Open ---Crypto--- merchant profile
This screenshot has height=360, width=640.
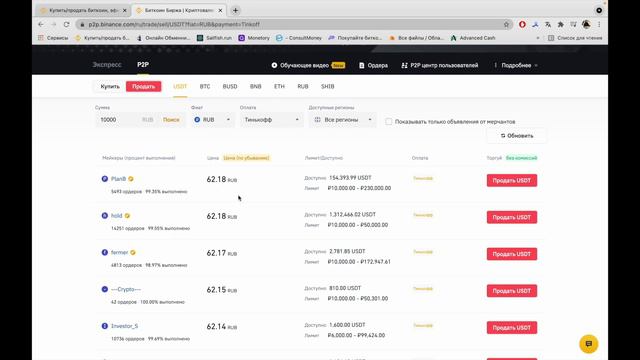[x=126, y=289]
